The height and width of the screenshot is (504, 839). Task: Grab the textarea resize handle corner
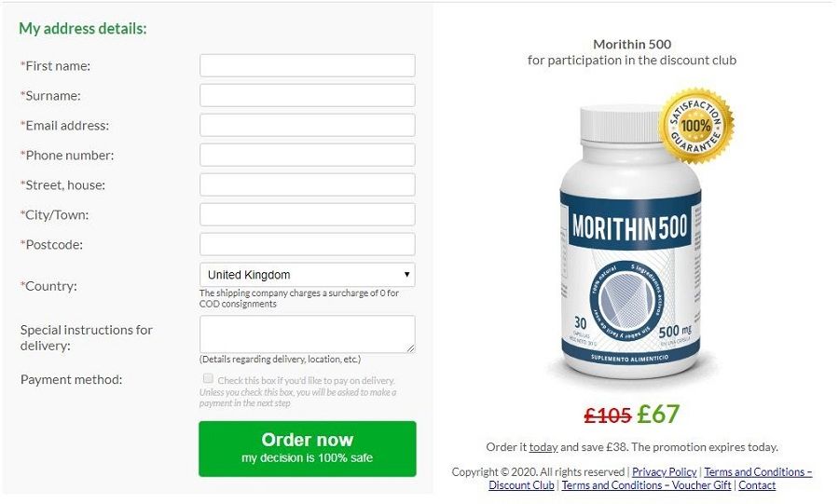(x=410, y=348)
